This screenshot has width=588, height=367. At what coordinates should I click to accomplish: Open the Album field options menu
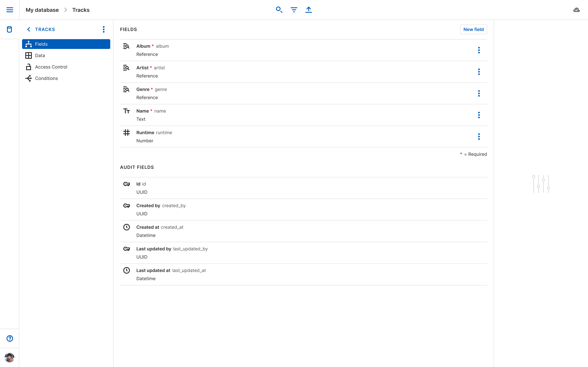click(x=479, y=50)
